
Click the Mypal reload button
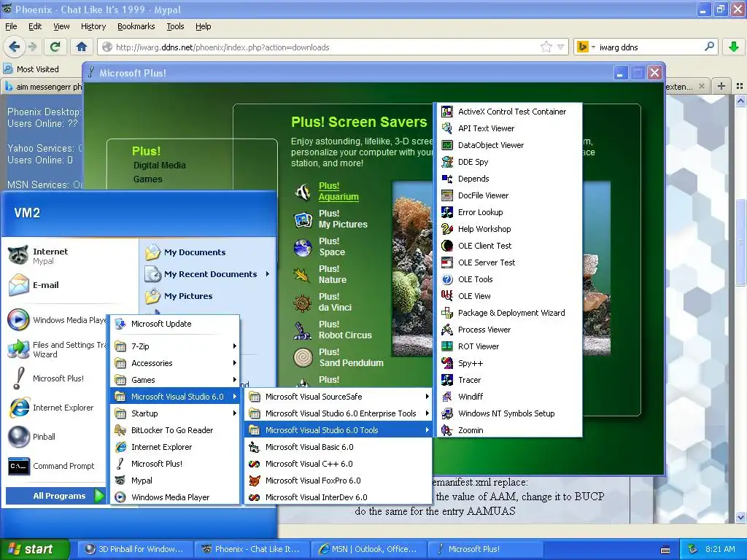point(55,47)
